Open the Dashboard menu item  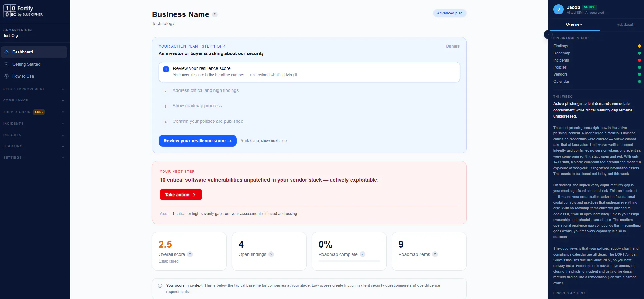point(34,52)
